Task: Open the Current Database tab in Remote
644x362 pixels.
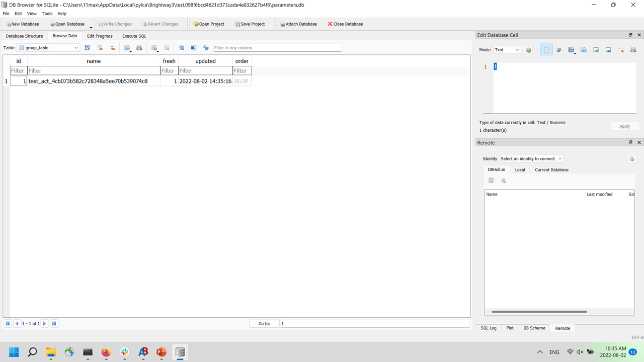Action: (x=551, y=170)
